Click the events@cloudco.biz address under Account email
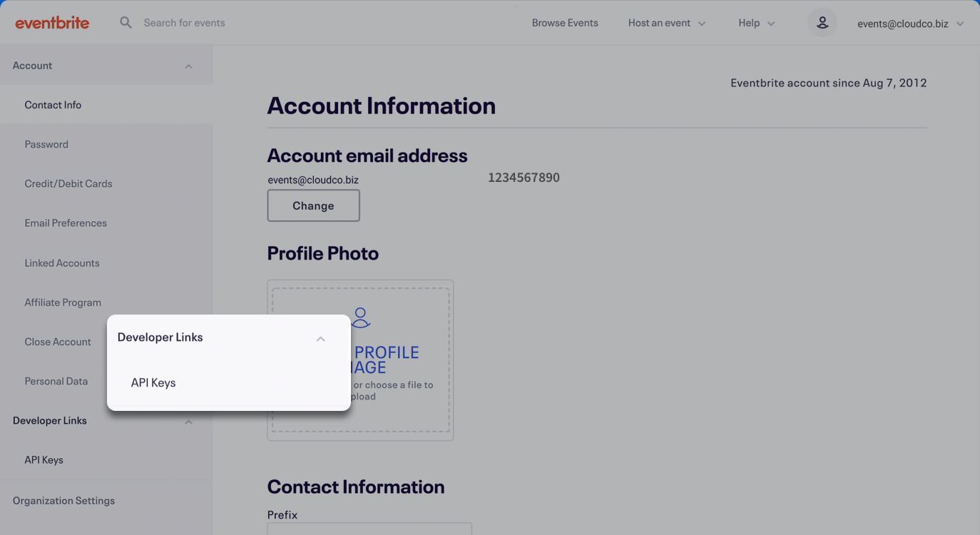Image resolution: width=980 pixels, height=535 pixels. (x=313, y=180)
